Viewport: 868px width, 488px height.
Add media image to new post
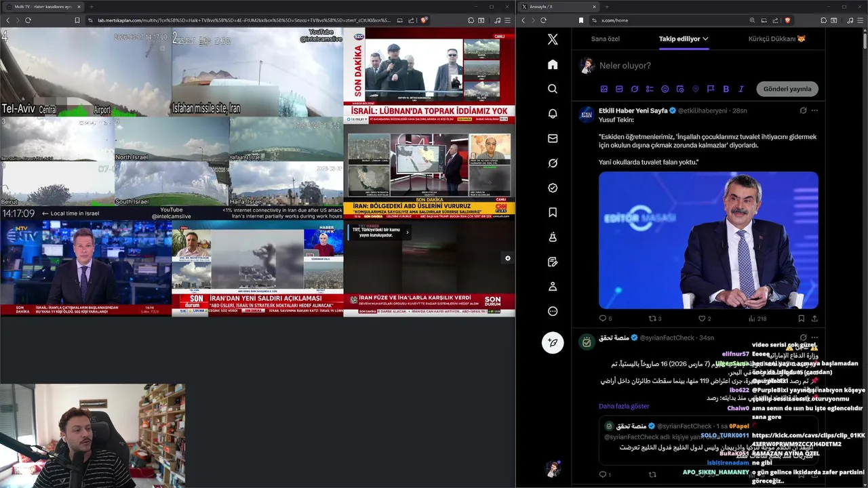(604, 89)
